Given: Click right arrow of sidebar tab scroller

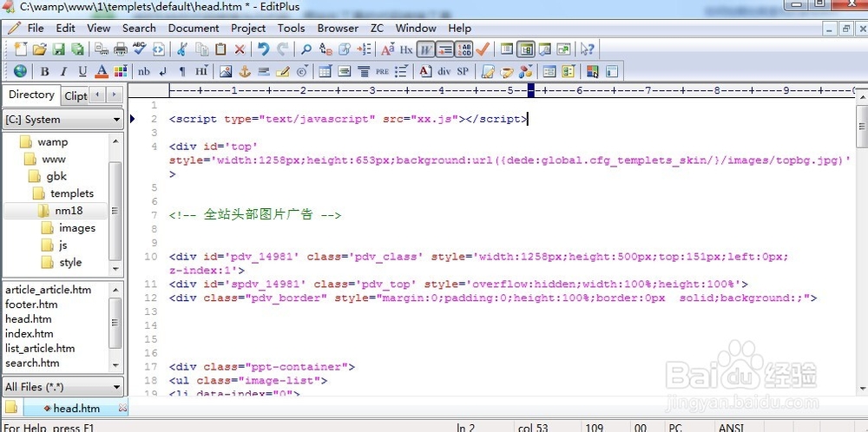Looking at the screenshot, I should (x=114, y=95).
